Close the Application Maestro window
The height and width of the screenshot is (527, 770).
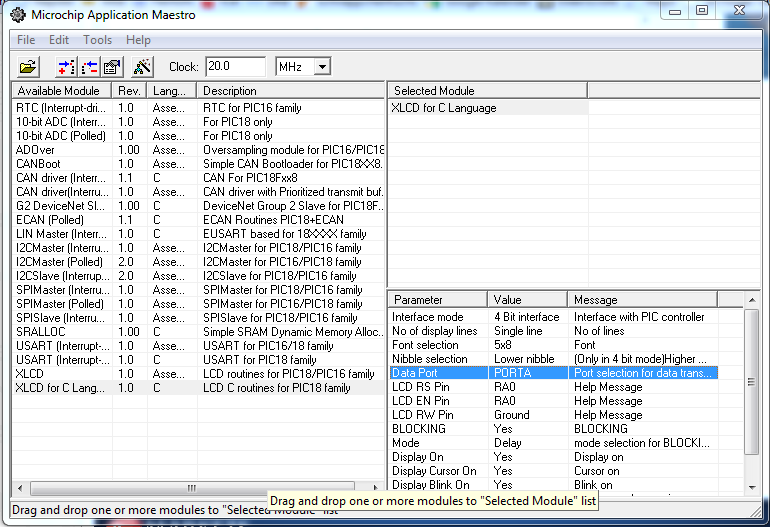[x=740, y=10]
